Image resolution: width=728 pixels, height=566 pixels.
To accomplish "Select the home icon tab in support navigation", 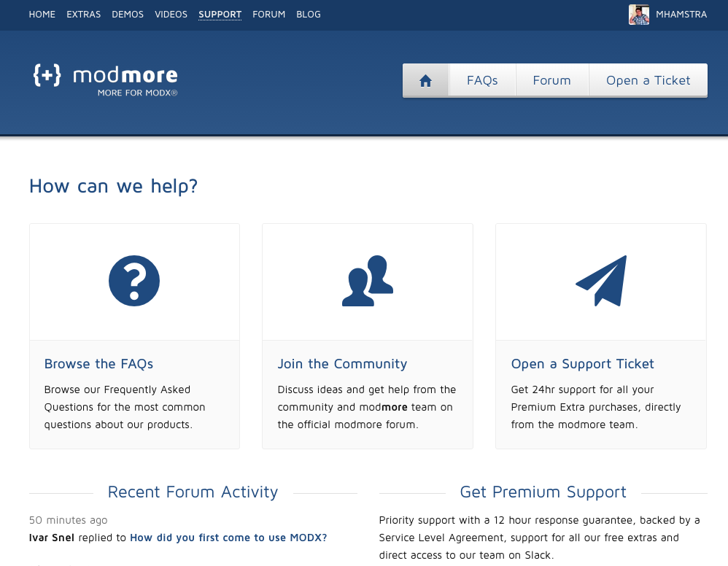I will 425,80.
